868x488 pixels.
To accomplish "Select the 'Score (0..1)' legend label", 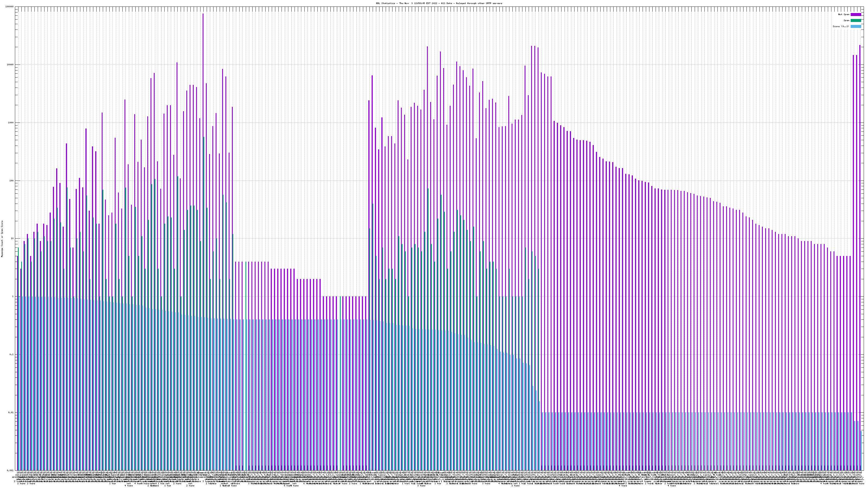I will [841, 26].
